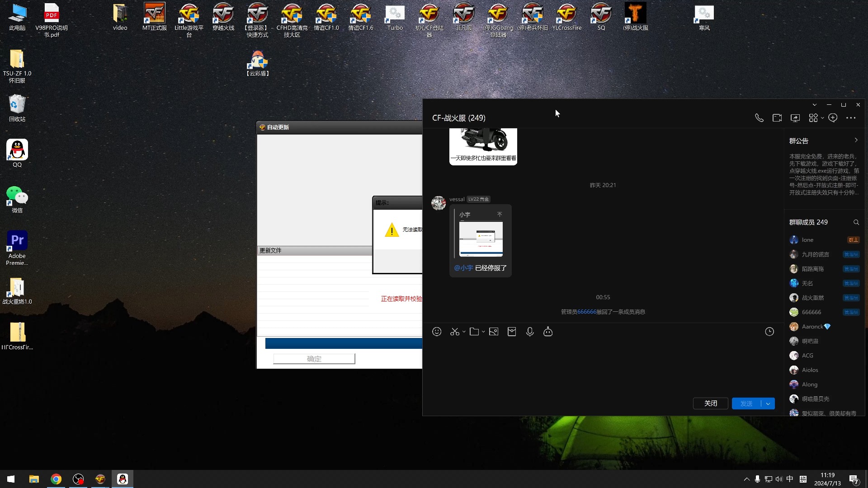
Task: Open the 云彩盾 desktop shortcut
Action: 258,62
